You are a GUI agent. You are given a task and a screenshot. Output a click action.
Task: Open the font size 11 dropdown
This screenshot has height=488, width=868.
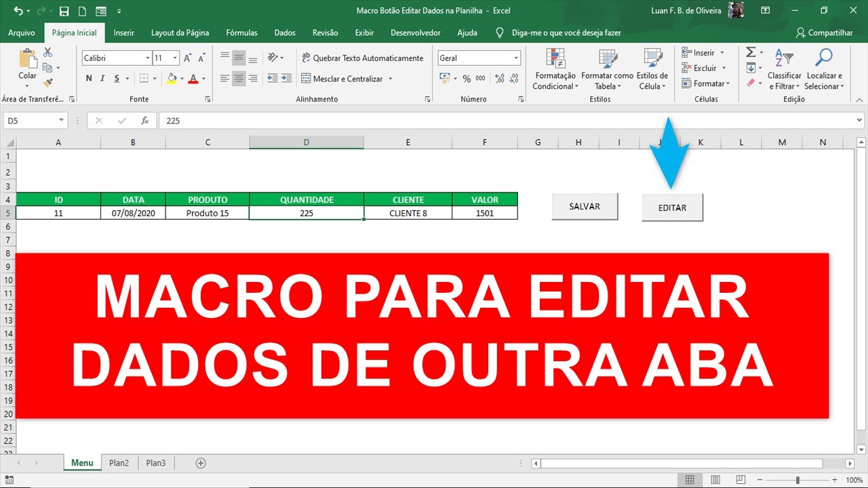tap(175, 58)
